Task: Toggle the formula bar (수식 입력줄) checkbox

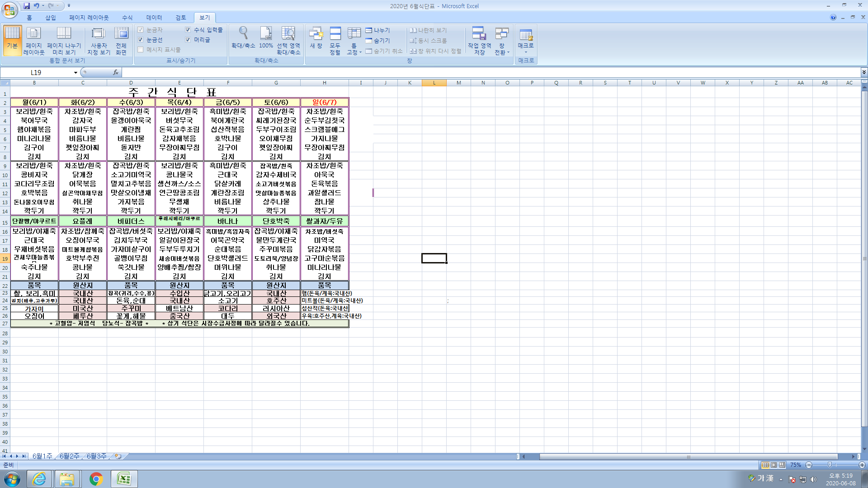Action: coord(188,30)
